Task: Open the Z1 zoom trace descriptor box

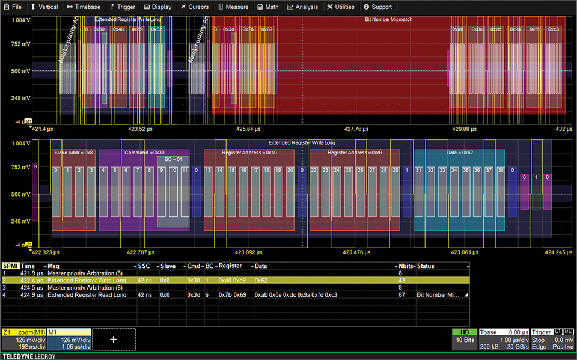Action: pos(24,339)
